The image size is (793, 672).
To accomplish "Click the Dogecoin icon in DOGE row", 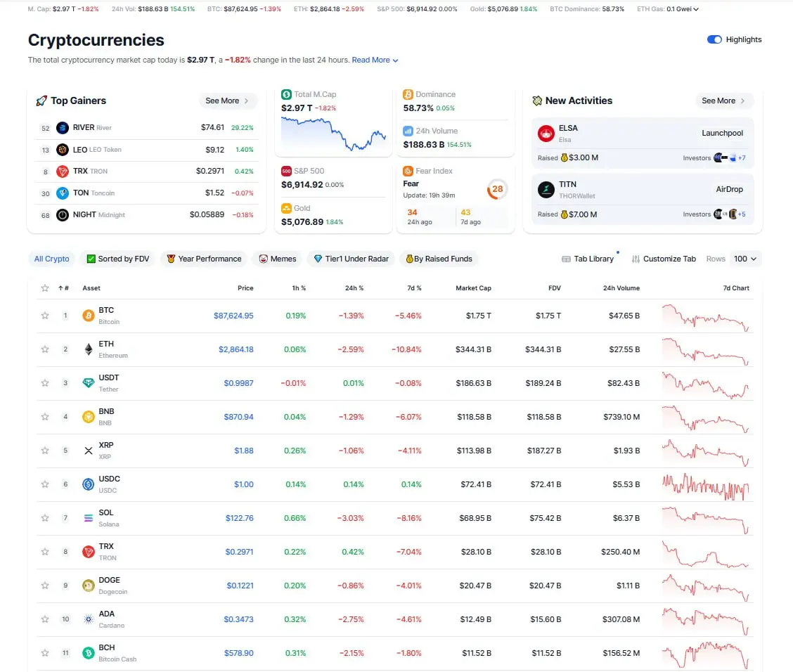I will pyautogui.click(x=89, y=586).
